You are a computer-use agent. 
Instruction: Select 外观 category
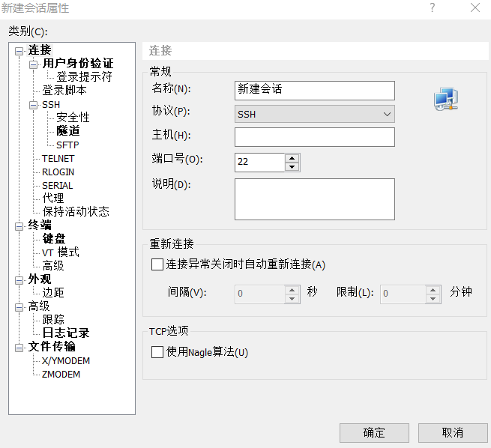[40, 279]
